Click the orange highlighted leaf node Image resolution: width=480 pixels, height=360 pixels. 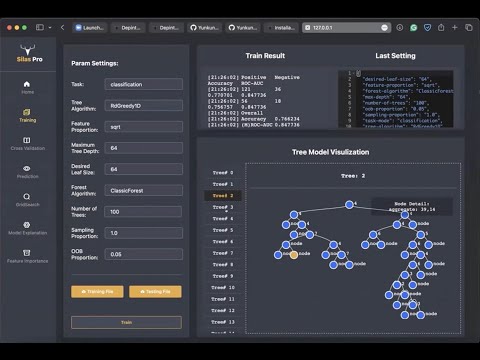click(294, 255)
